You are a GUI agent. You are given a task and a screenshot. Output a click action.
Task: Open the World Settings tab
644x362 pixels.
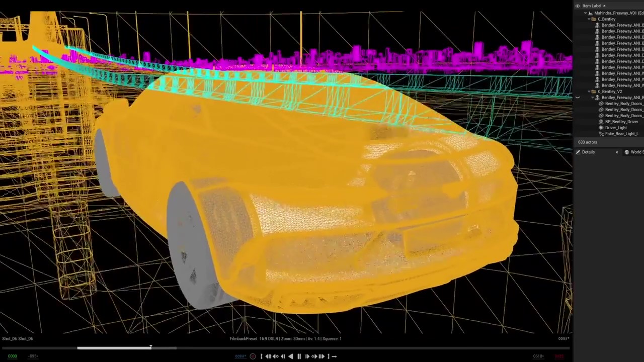635,152
